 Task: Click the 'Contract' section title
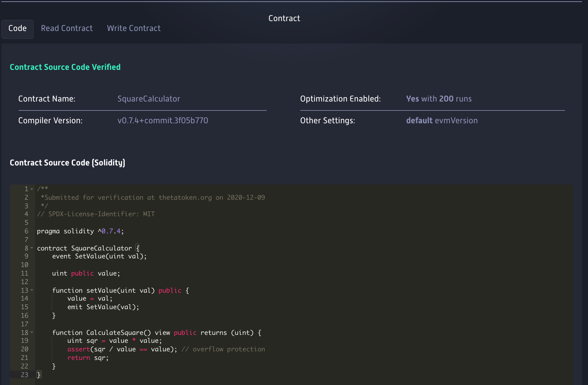coord(284,18)
